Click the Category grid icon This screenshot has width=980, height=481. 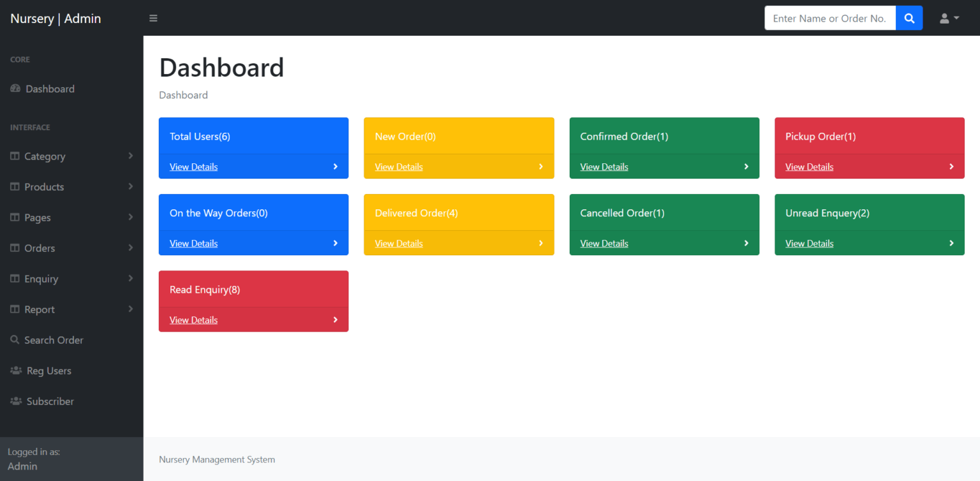[x=15, y=156]
